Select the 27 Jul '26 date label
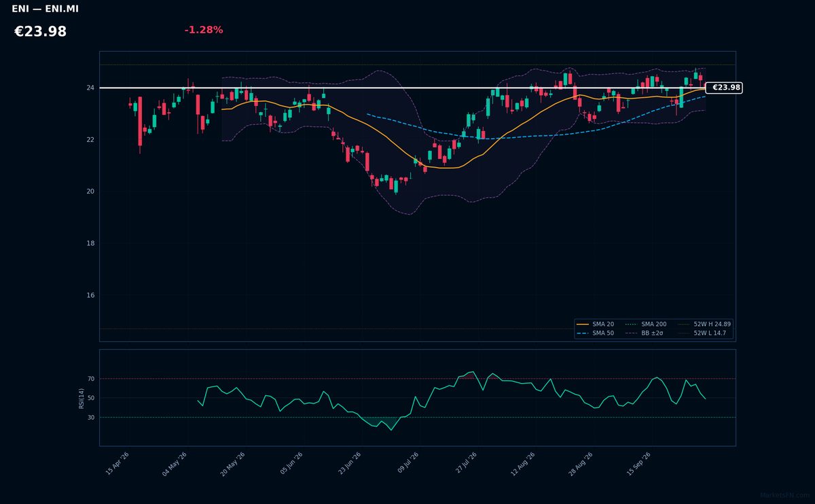 (x=465, y=464)
